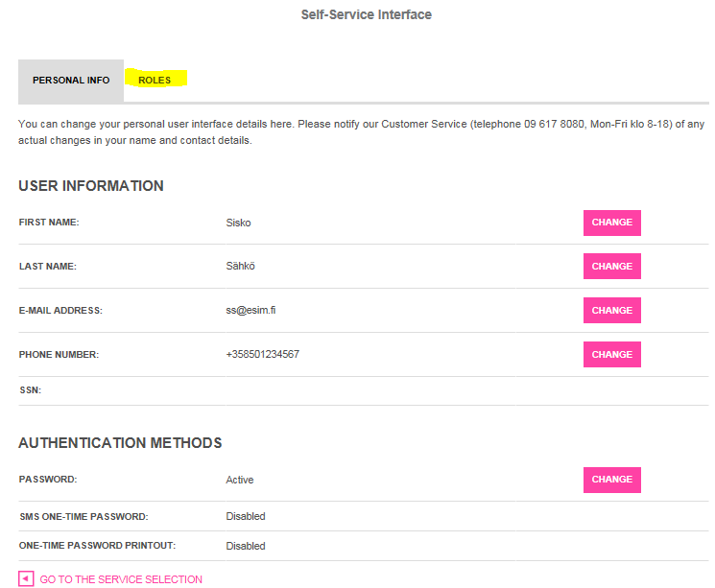Click the AUTHENTICATION METHODS heading
715x588 pixels.
[120, 443]
